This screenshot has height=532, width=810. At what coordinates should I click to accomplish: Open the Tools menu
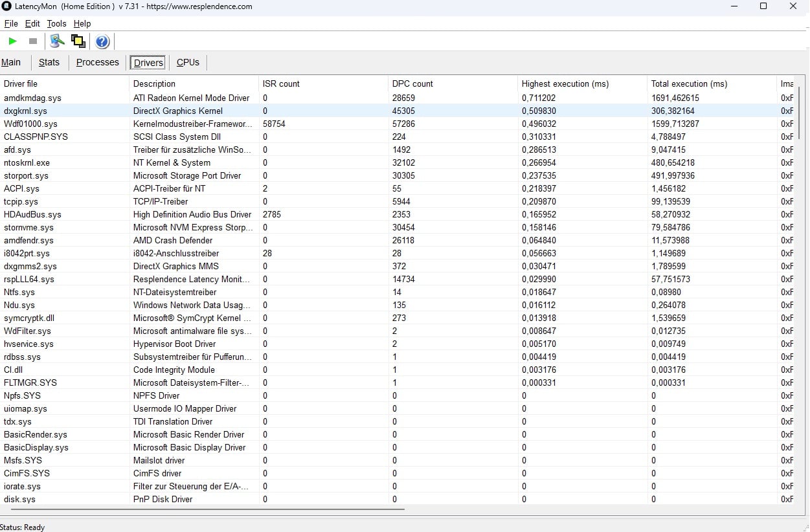click(x=57, y=23)
